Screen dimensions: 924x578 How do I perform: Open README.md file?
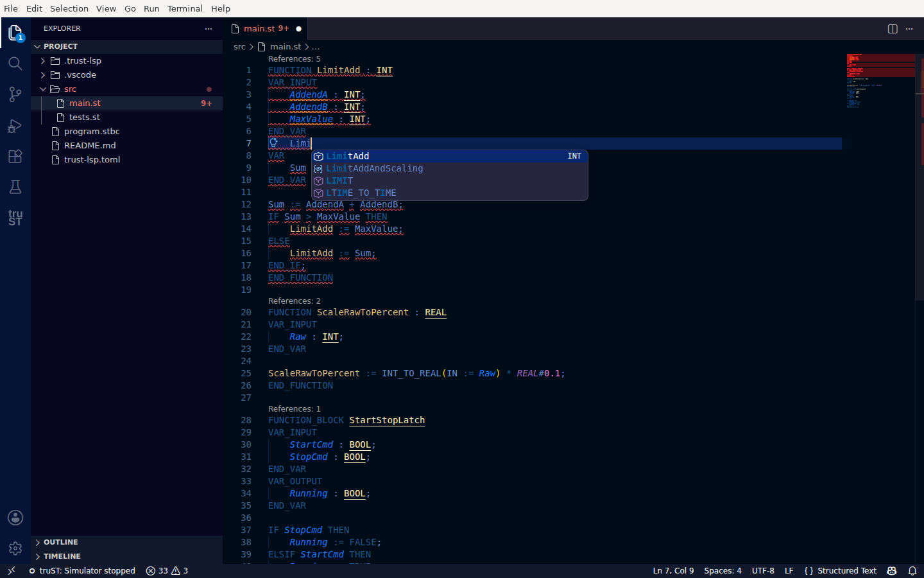(x=126, y=146)
